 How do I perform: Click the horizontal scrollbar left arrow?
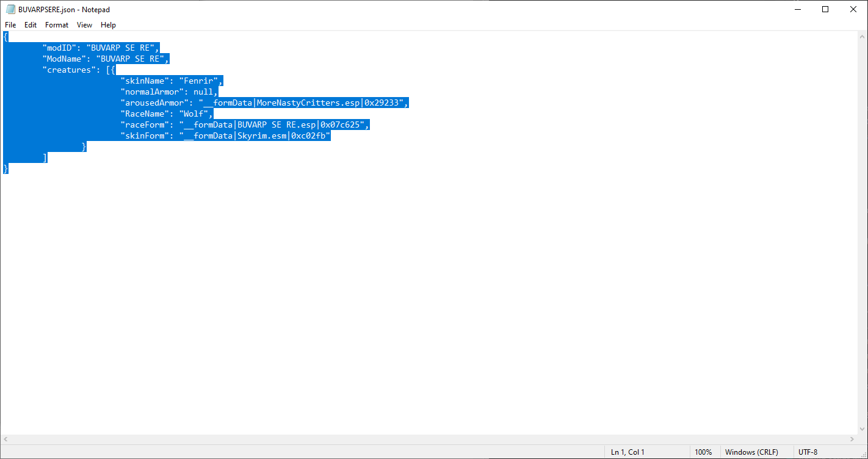pyautogui.click(x=5, y=439)
